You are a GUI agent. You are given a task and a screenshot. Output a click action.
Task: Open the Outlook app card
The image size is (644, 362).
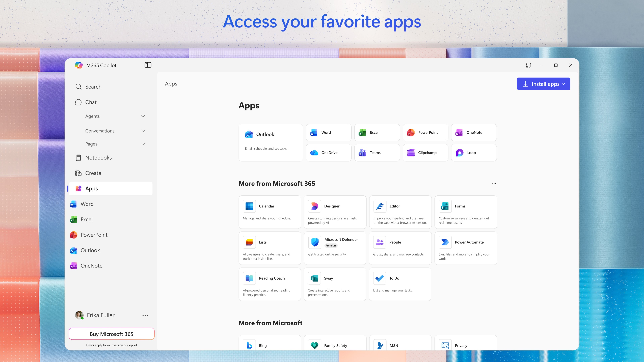click(271, 142)
